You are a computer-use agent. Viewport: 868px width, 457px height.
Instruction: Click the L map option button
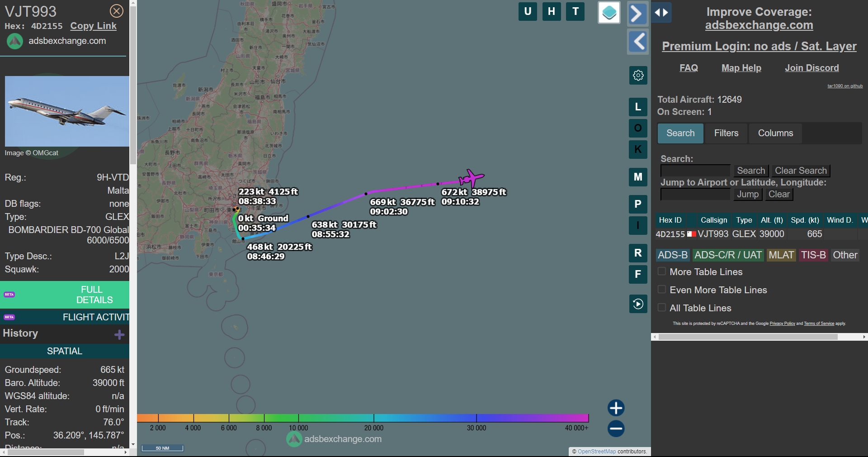(x=638, y=107)
